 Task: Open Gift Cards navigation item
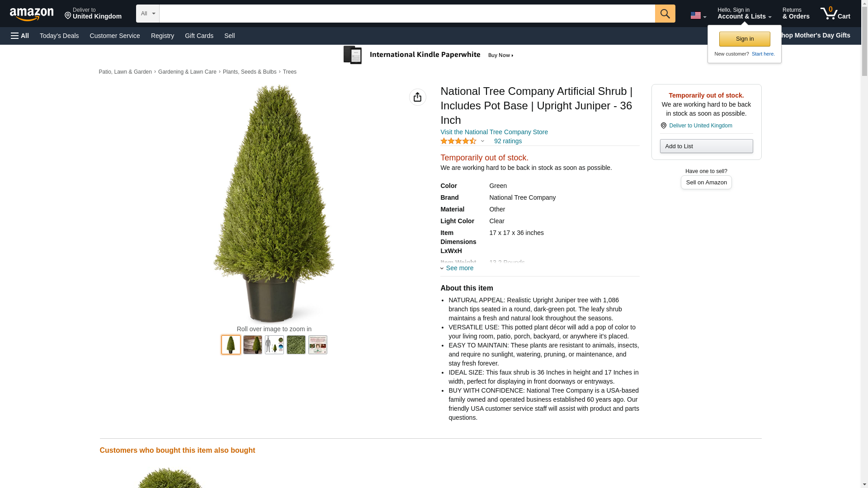click(x=199, y=36)
